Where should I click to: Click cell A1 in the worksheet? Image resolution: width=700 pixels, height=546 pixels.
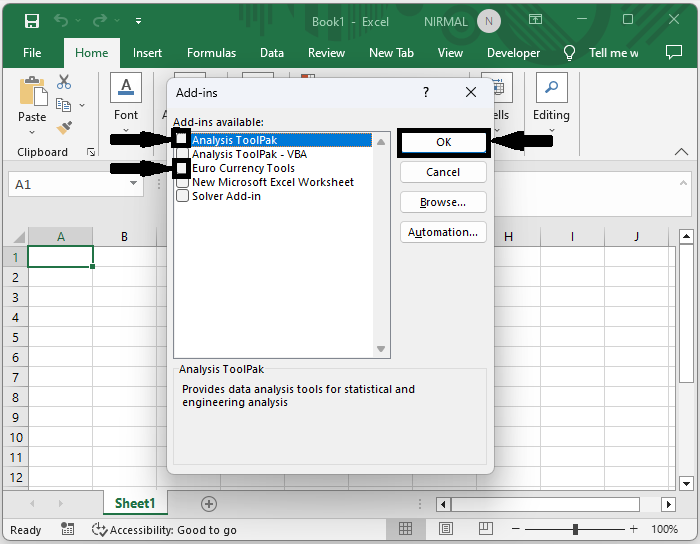click(x=60, y=257)
